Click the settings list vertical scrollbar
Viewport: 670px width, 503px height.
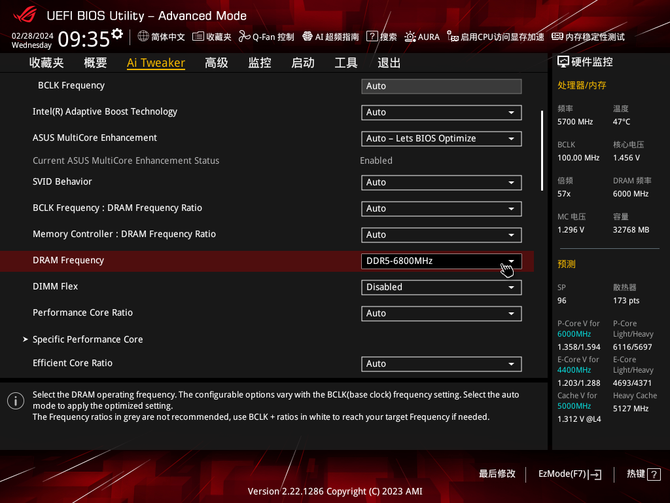click(543, 150)
